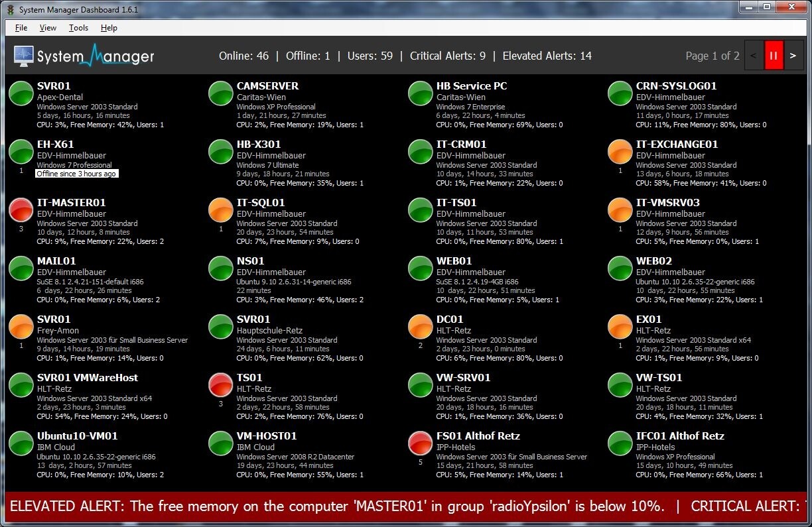Viewport: 812px width, 527px height.
Task: Click the red status icon for IT-MASTER01
Action: point(21,210)
